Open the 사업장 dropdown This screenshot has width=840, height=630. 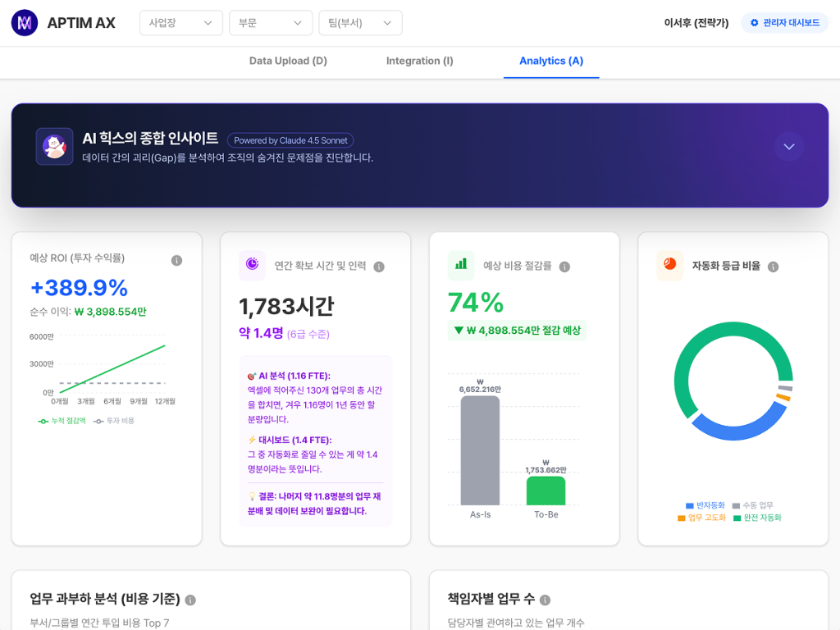180,23
